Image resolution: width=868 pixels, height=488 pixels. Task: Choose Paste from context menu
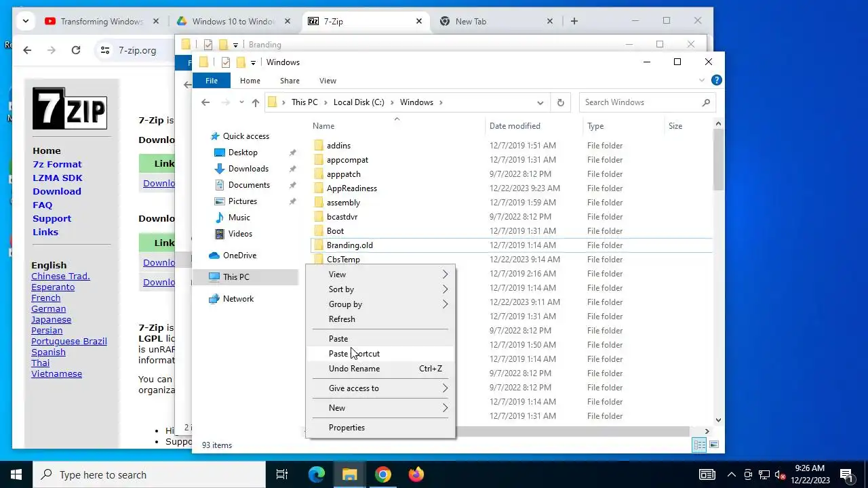(380, 339)
